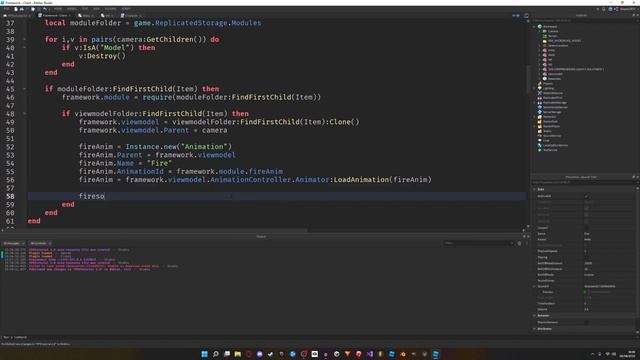Play the sound Preview in Properties
The width and height of the screenshot is (640, 360).
(x=585, y=292)
